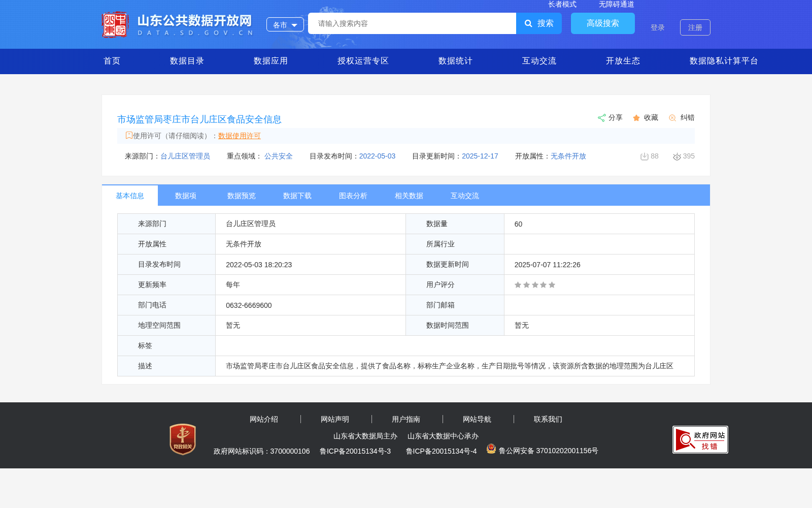Image resolution: width=812 pixels, height=508 pixels.
Task: Click the 登录 link
Action: point(658,27)
